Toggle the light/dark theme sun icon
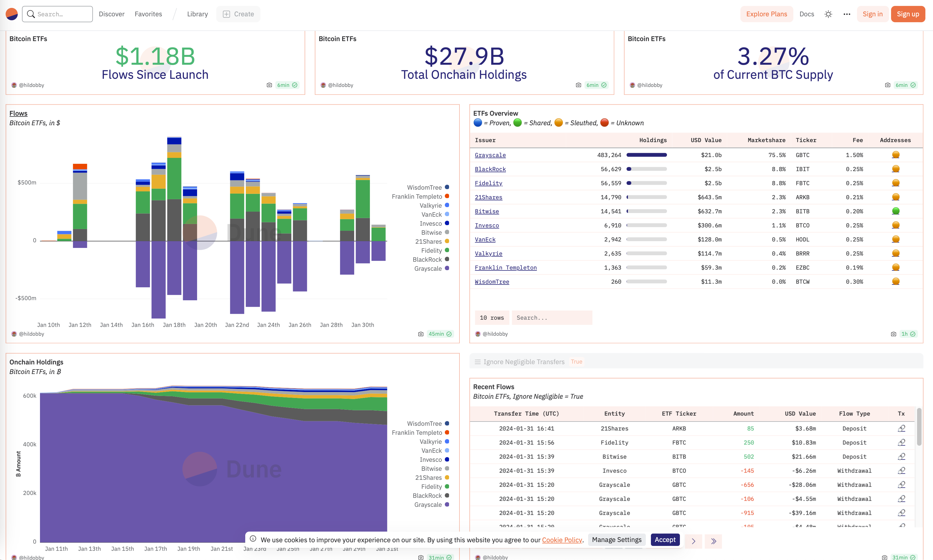Screen dimensions: 933x560 point(828,14)
